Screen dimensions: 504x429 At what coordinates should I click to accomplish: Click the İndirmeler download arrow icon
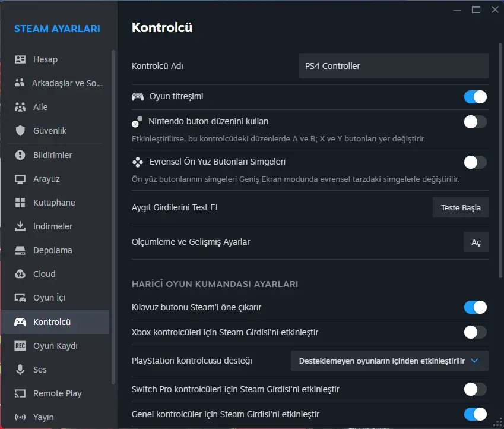pyautogui.click(x=20, y=226)
